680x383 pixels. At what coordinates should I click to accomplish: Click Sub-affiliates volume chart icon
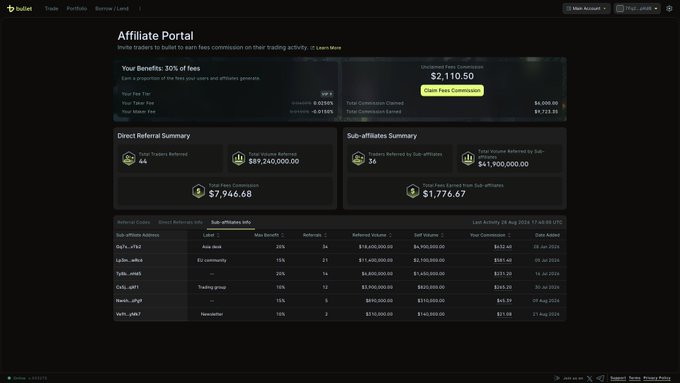click(468, 158)
